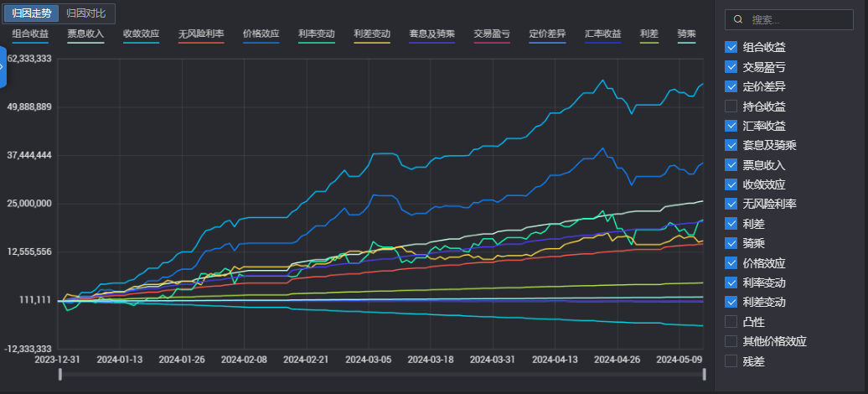
Task: Uncheck the 价格效应 checkbox
Action: [x=731, y=262]
